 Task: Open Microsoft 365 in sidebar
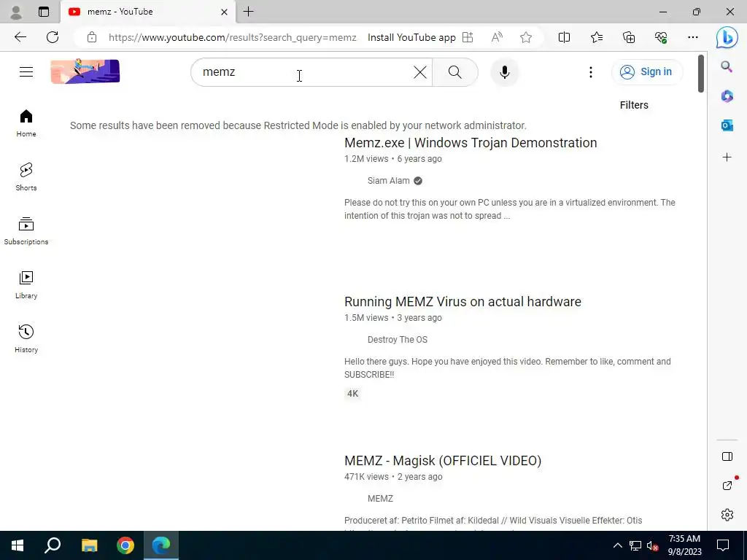727,96
